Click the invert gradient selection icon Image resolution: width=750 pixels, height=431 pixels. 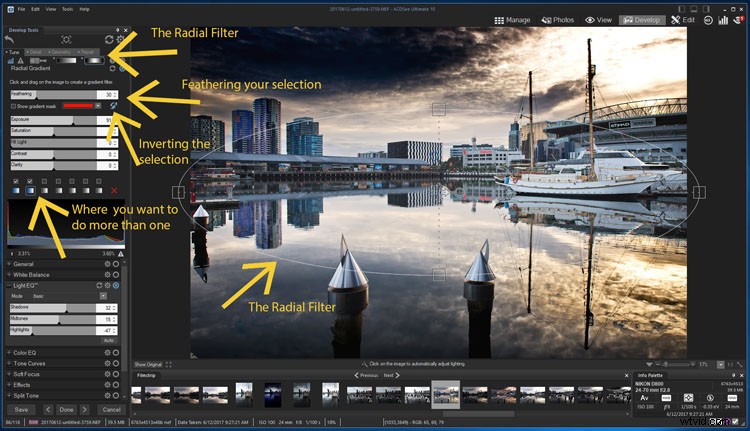tap(113, 105)
